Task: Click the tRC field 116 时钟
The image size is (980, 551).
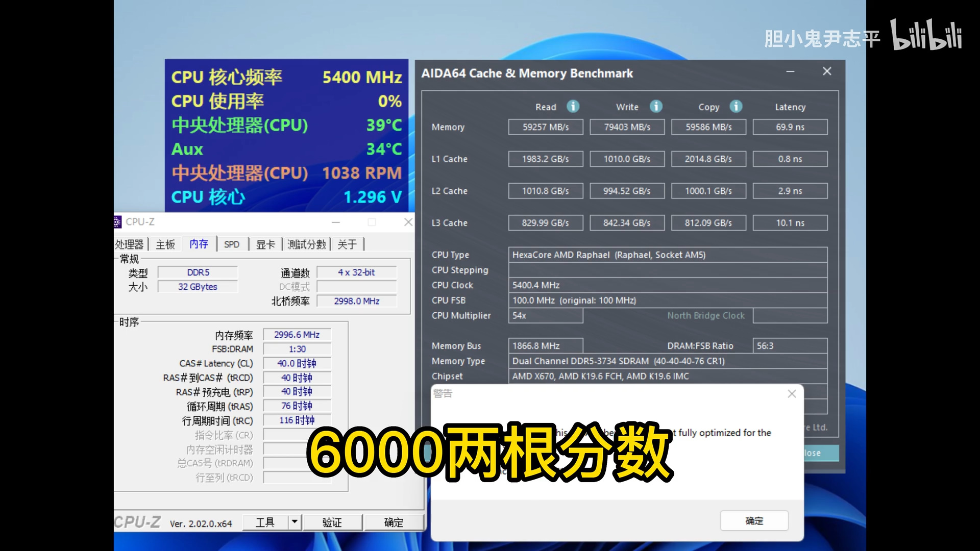Action: (x=297, y=420)
